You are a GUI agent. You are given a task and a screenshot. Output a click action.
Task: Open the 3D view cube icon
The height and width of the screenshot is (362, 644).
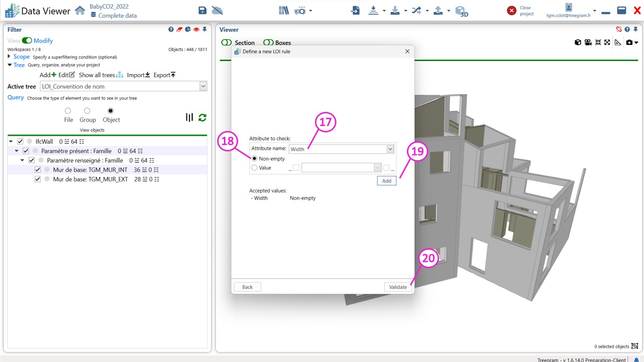tap(461, 10)
